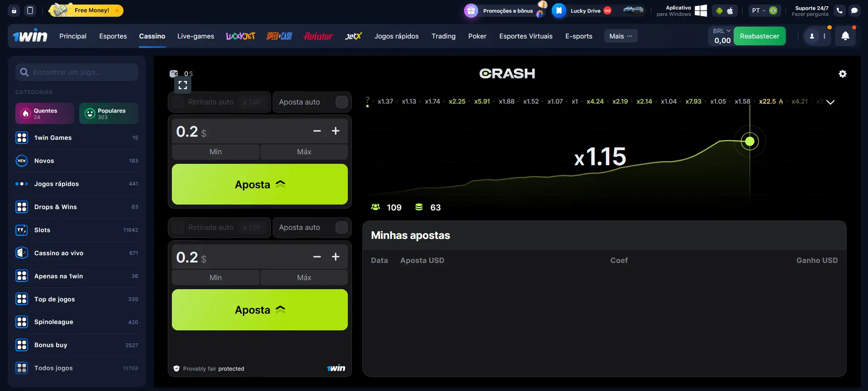Screen dimensions: 868x391
Task: Select Slots in the categories sidebar
Action: [42, 230]
